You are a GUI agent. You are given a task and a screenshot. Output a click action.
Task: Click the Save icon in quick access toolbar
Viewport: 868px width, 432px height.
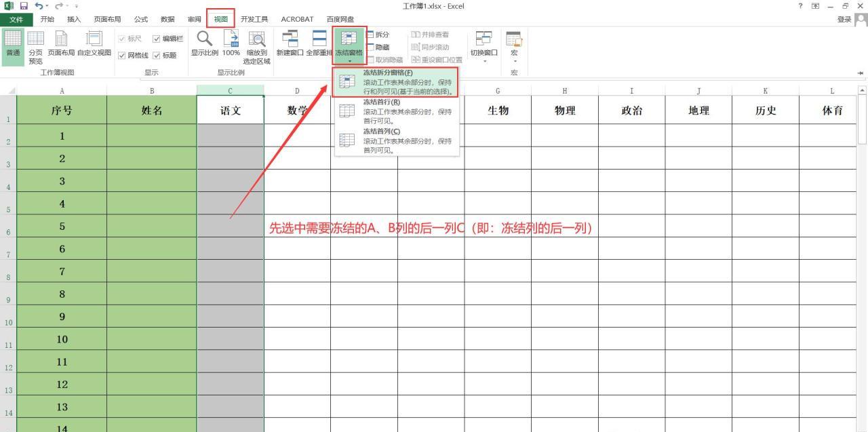tap(24, 6)
